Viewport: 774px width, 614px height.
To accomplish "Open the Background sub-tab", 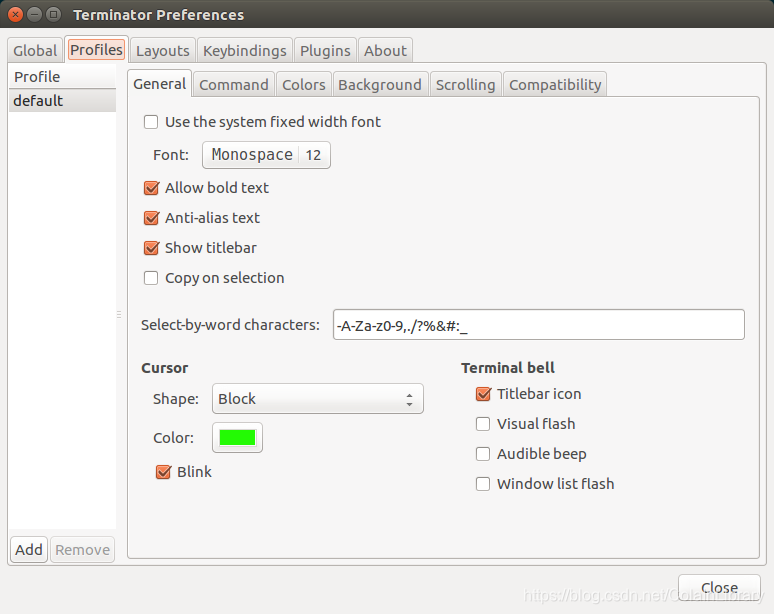I will coord(380,84).
